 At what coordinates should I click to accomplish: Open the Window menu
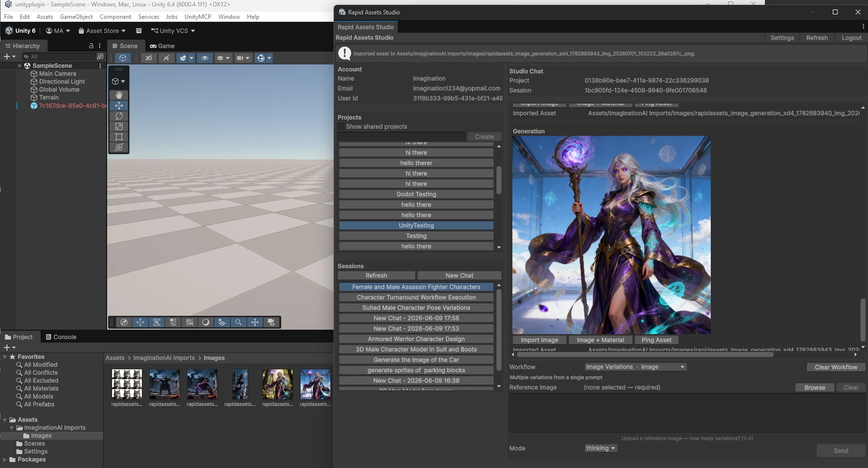click(x=229, y=17)
